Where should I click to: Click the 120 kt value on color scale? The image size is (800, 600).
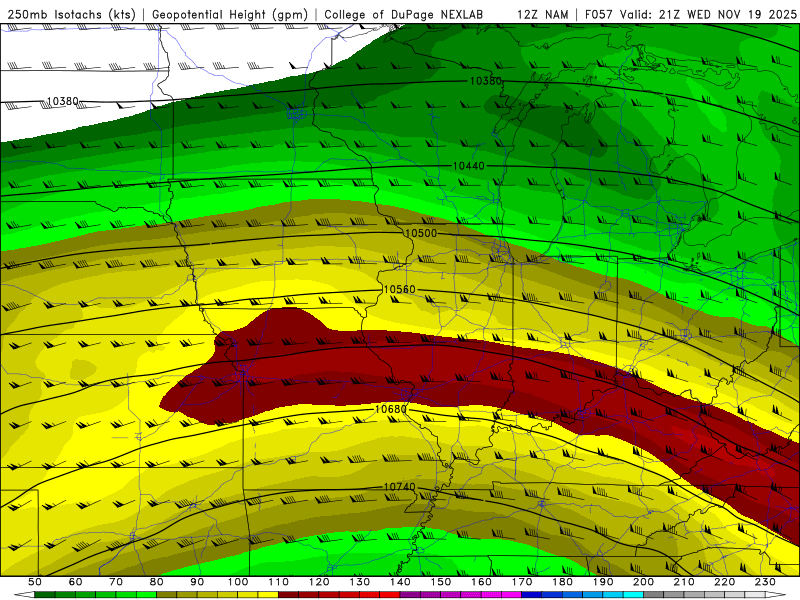[x=319, y=582]
